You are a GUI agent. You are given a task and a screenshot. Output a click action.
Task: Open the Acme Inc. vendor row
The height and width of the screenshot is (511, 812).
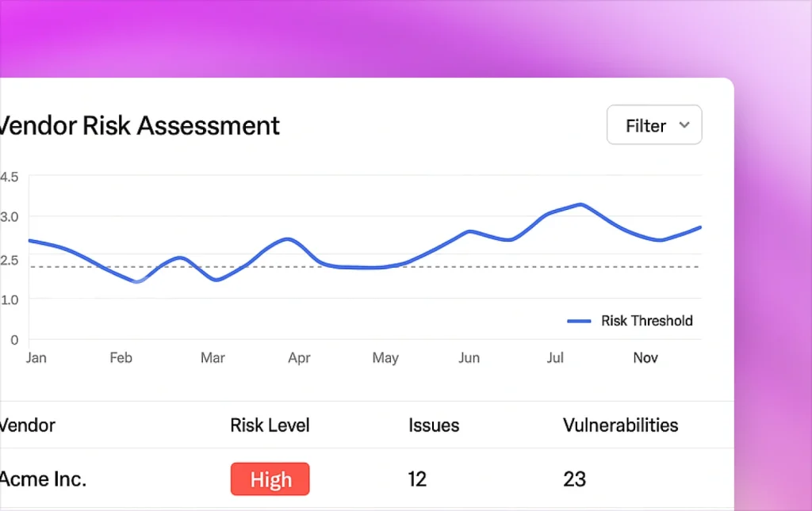44,479
